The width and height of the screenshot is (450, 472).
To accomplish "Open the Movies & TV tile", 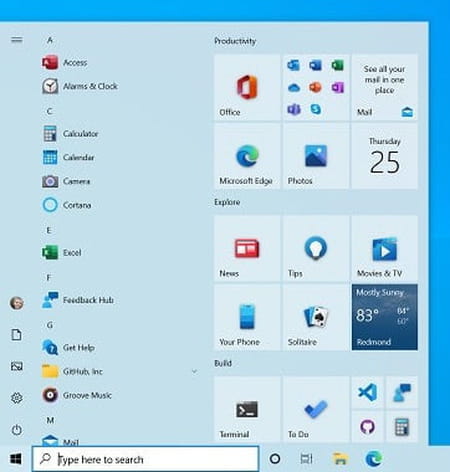I will (384, 248).
